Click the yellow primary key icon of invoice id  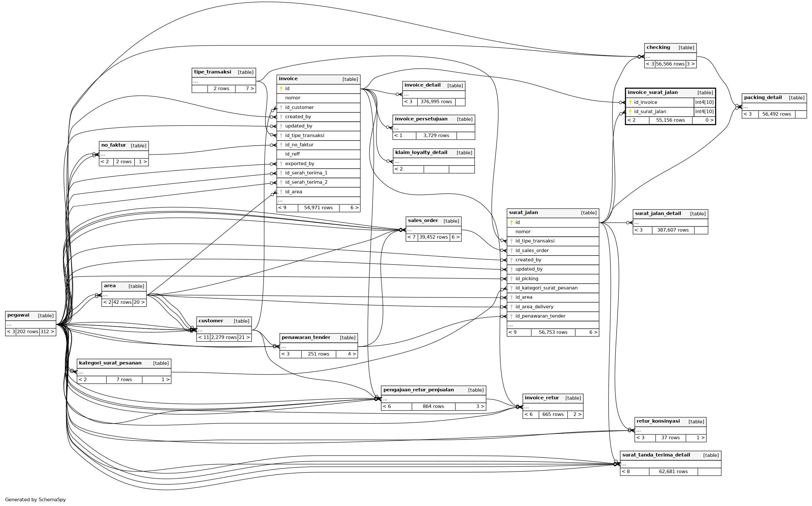pos(281,89)
